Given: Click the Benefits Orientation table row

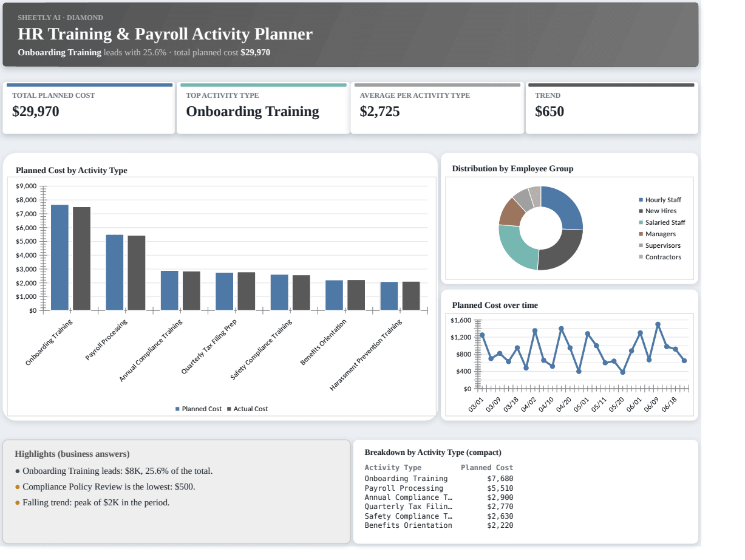Looking at the screenshot, I should coord(439,525).
